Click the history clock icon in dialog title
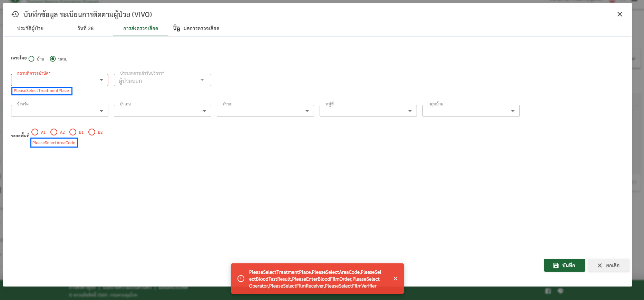The width and height of the screenshot is (644, 300). point(15,14)
